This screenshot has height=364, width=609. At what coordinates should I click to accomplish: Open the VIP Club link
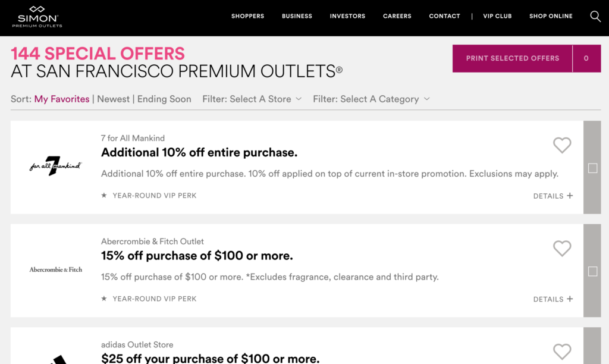pos(497,16)
